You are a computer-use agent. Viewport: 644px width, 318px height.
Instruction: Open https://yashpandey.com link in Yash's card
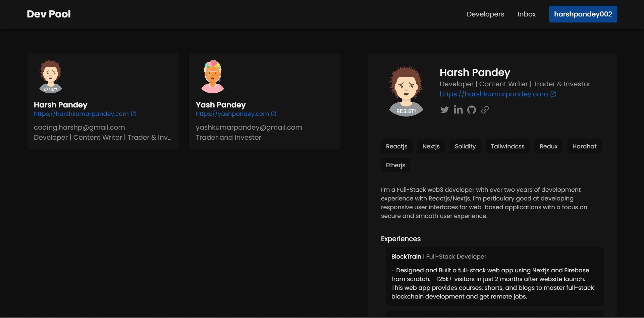pyautogui.click(x=232, y=114)
